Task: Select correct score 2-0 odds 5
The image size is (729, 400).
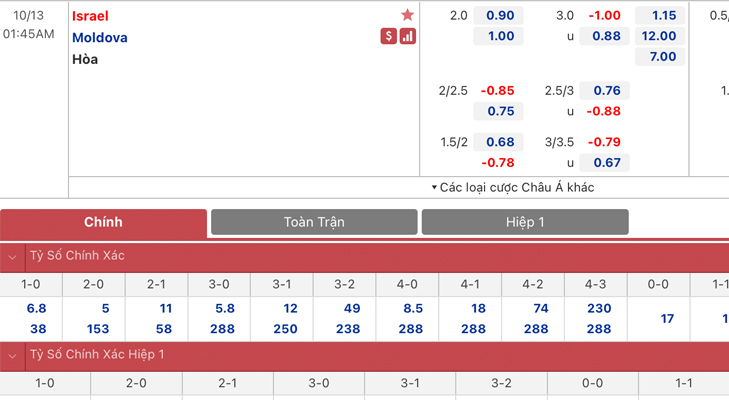Action: [105, 309]
